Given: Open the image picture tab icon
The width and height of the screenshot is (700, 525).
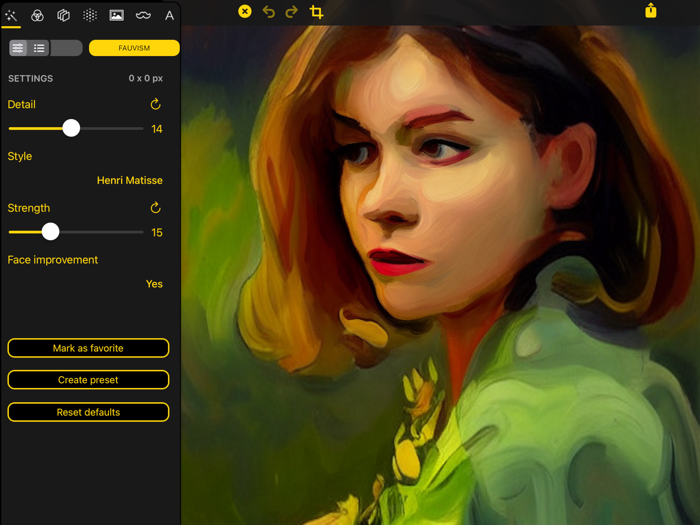Looking at the screenshot, I should point(117,16).
